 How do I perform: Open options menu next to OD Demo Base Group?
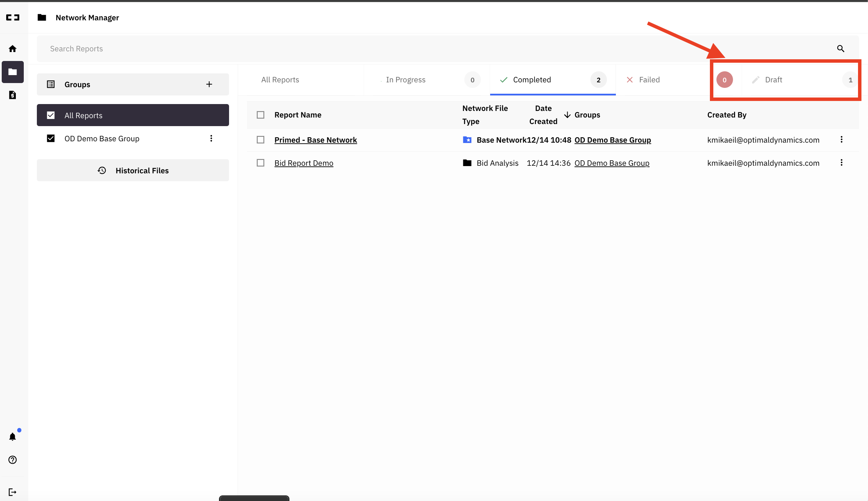tap(211, 138)
